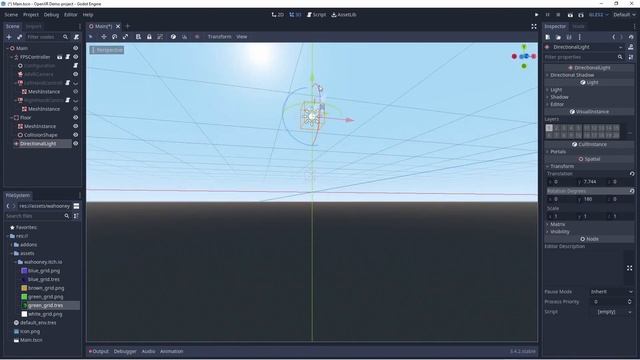Open the Animation bottom panel
This screenshot has height=360, width=640.
(171, 351)
